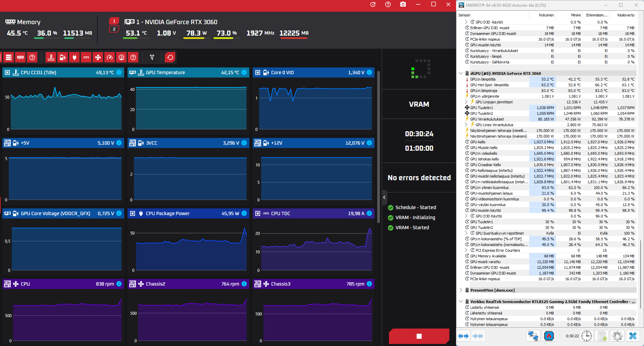Viewport: 644px width, 346px height.
Task: Click the red reset graphs icon
Action: pos(170,57)
